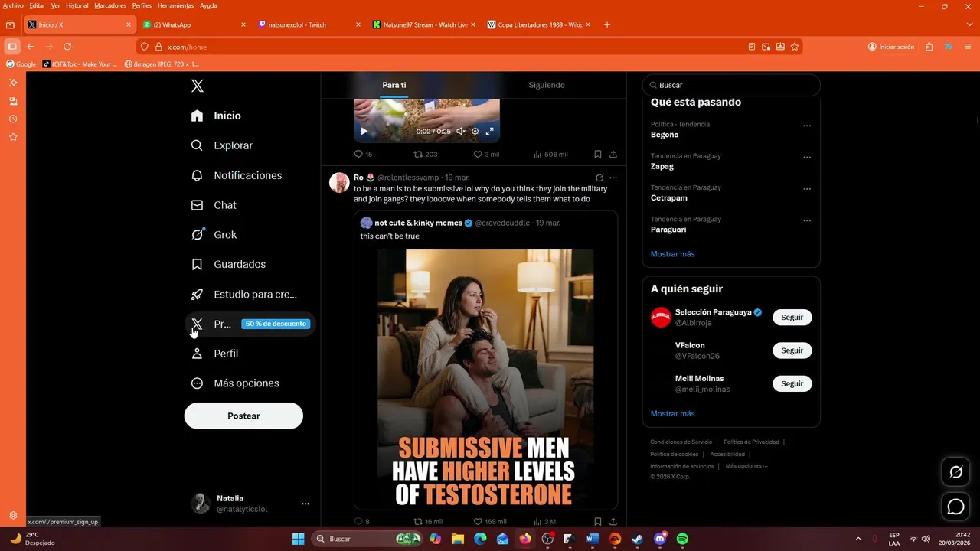Click Mostrar más under trends
This screenshot has width=980, height=551.
[673, 253]
